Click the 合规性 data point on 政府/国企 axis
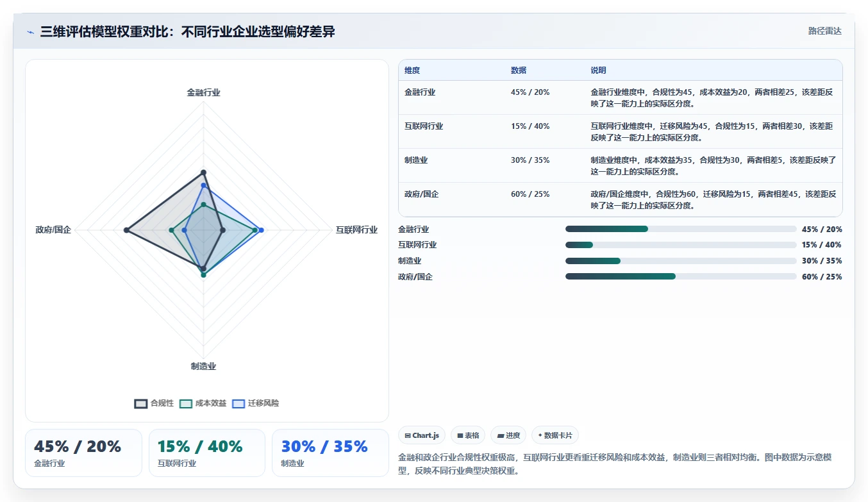Image resolution: width=868 pixels, height=502 pixels. coord(126,230)
